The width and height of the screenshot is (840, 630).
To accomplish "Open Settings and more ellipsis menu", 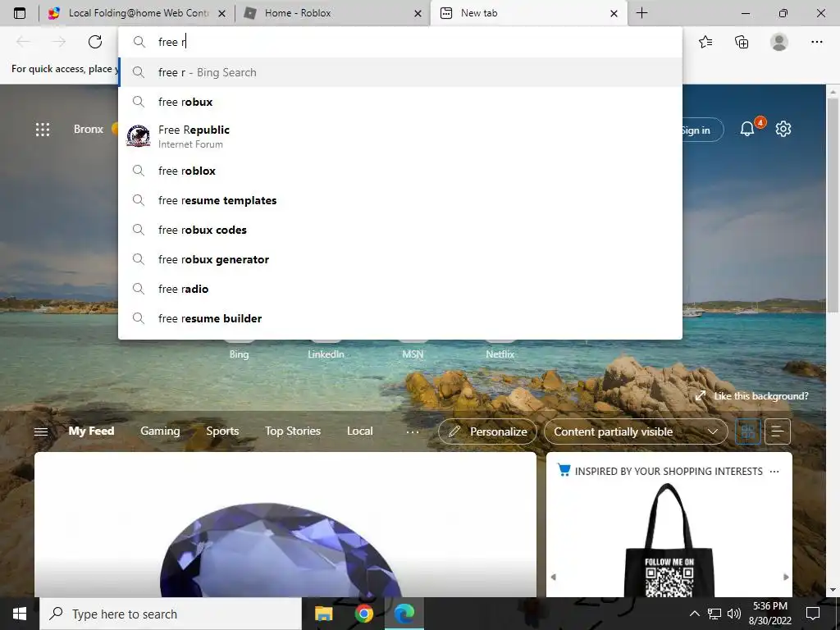I will (x=816, y=42).
